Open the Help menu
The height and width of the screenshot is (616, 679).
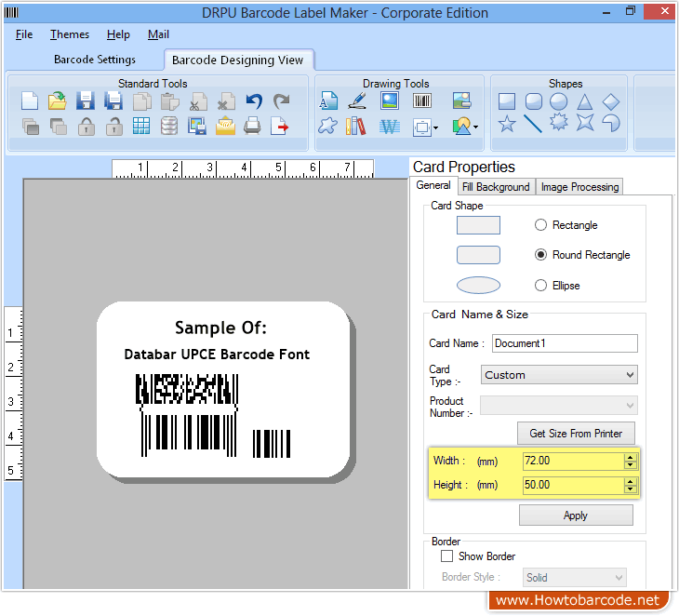118,34
